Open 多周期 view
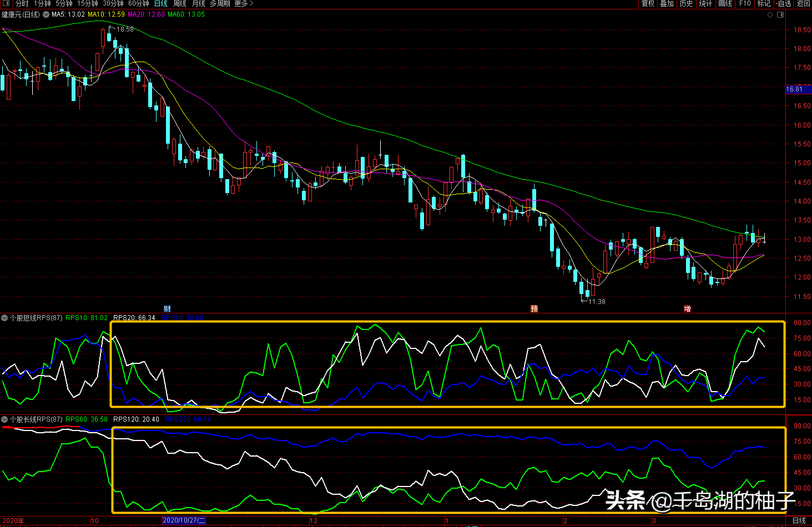Viewport: 812px width, 527px height. coord(220,3)
